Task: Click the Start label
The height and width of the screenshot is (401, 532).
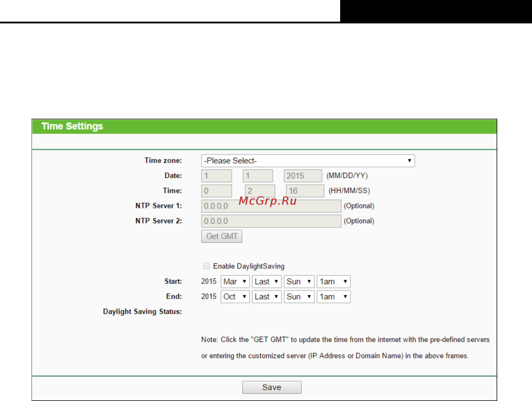Action: tap(173, 281)
